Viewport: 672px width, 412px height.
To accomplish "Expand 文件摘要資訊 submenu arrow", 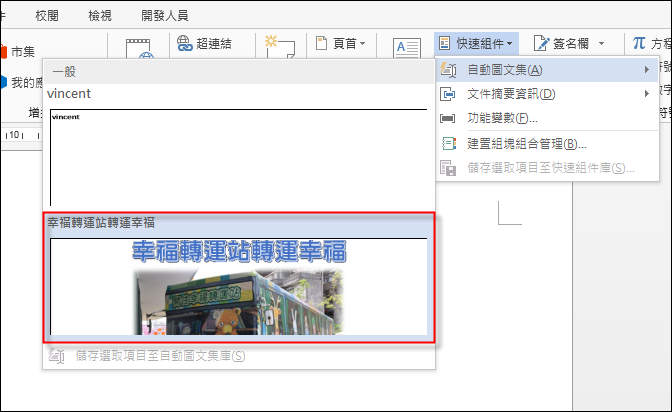I will click(x=647, y=93).
